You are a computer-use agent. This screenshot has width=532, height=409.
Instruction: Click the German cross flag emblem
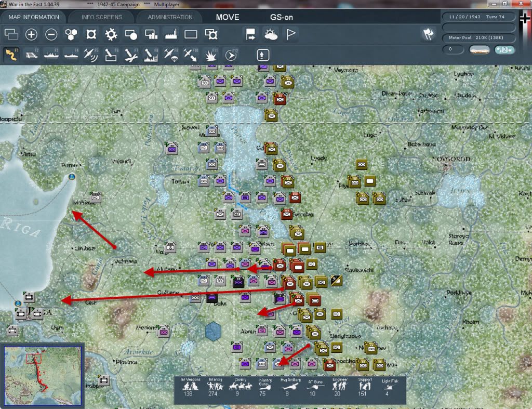point(525,19)
